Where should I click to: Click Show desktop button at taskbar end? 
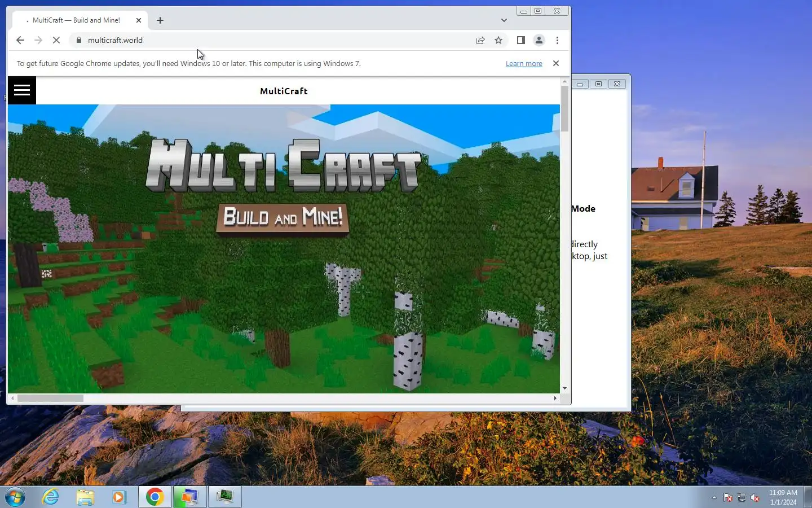[x=808, y=497]
